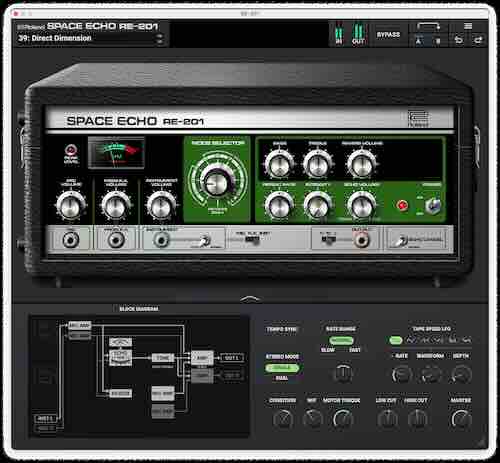Screen dimensions: 500x463
Task: Click the Mic input jack
Action: point(71,239)
